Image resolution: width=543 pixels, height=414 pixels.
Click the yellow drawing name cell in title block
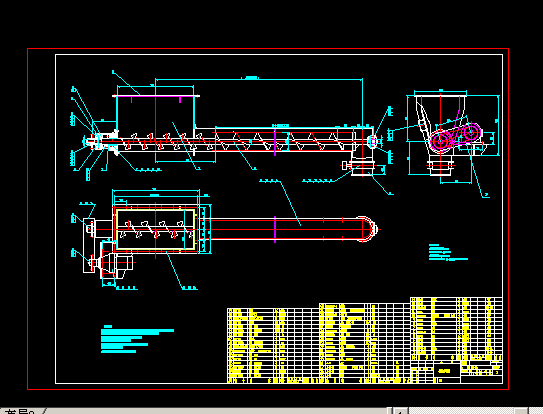click(447, 370)
